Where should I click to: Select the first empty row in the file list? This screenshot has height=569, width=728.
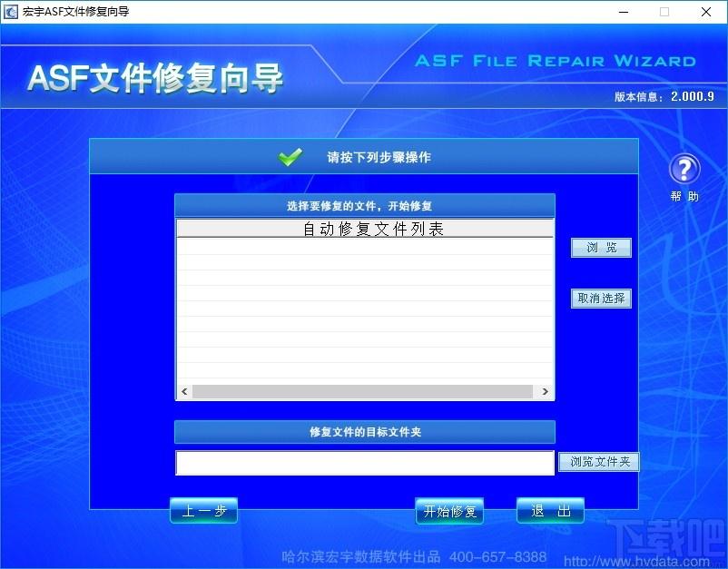(x=364, y=247)
